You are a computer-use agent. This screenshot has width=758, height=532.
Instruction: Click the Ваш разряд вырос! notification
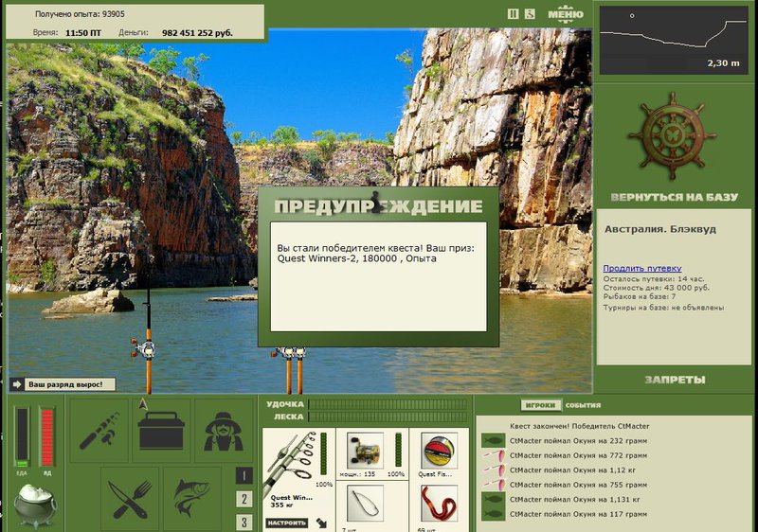point(70,384)
